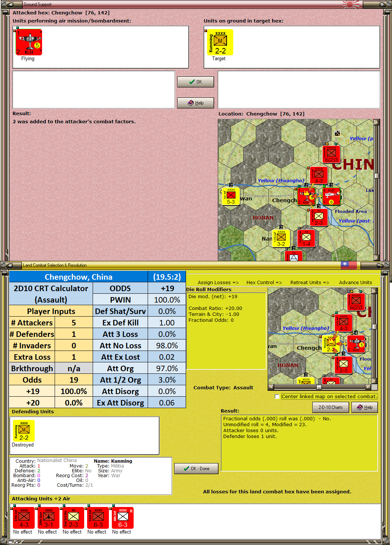392x545 pixels.
Task: Open Help in Ground Support window
Action: coord(196,103)
